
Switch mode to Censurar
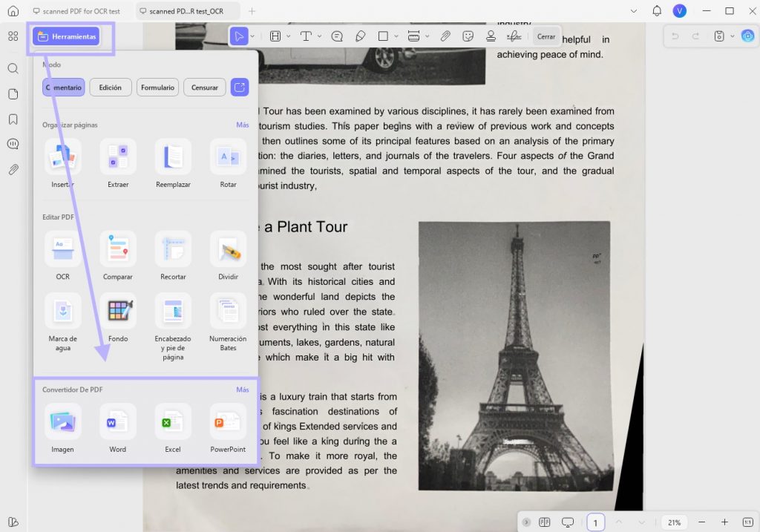click(x=205, y=88)
